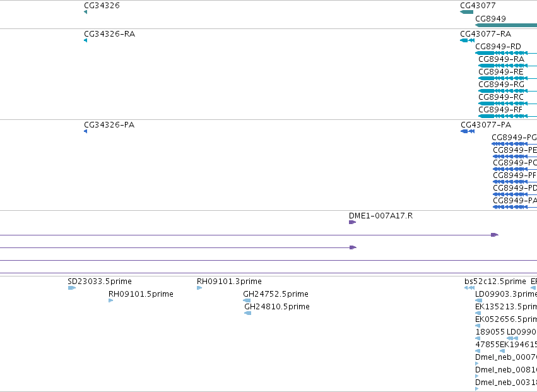537x392 pixels.
Task: Select the GH24752.5prime EST label
Action: tap(276, 294)
